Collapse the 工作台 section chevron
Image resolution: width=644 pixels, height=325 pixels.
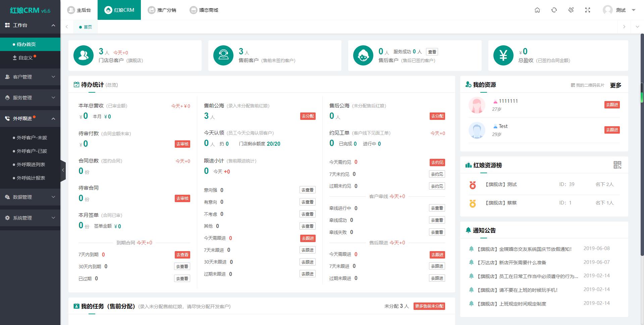coord(53,25)
